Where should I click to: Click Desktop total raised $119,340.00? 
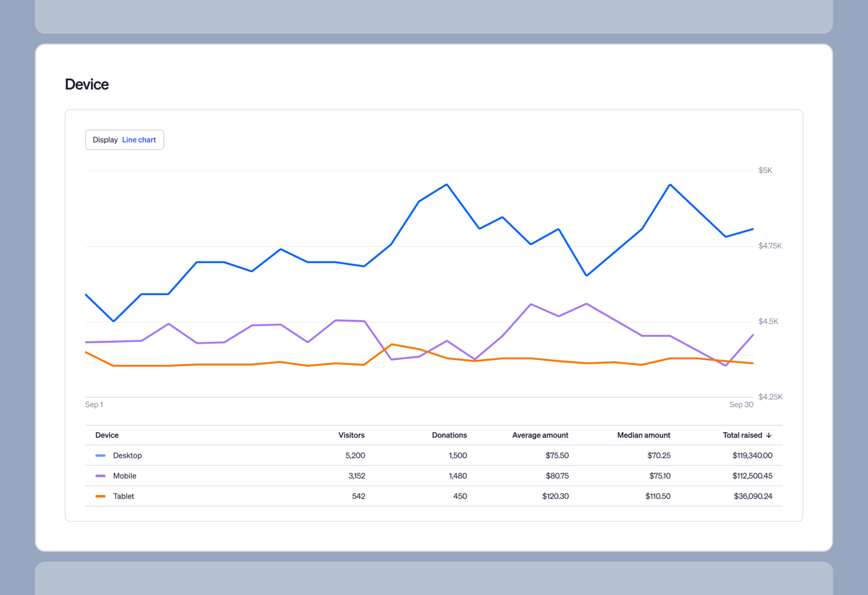(x=752, y=455)
